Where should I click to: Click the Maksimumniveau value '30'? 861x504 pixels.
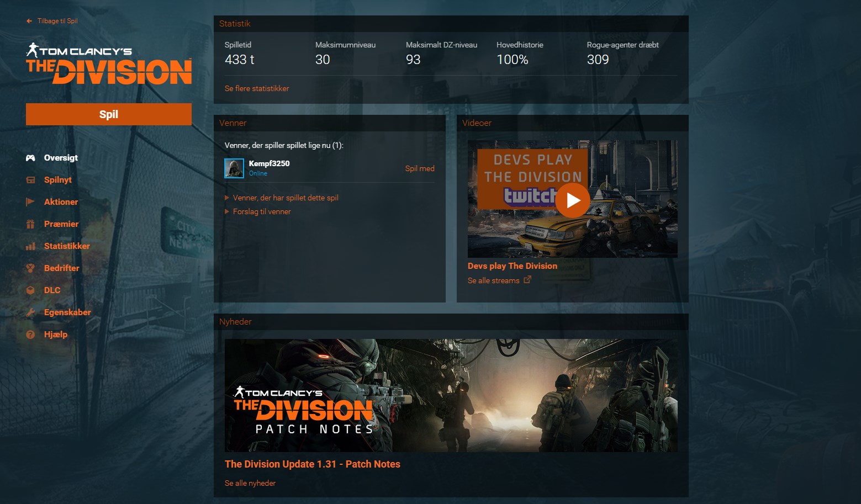point(323,60)
